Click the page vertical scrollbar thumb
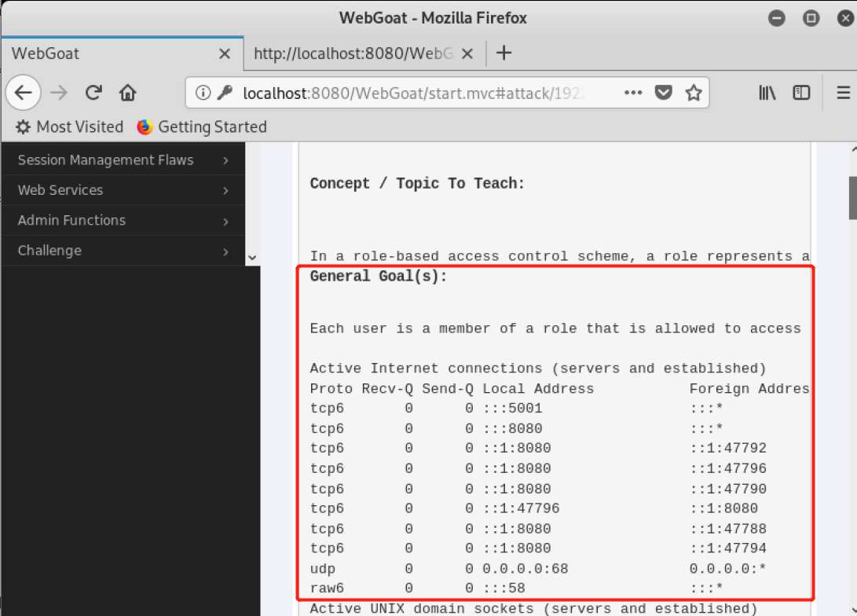Image resolution: width=857 pixels, height=616 pixels. coord(852,198)
